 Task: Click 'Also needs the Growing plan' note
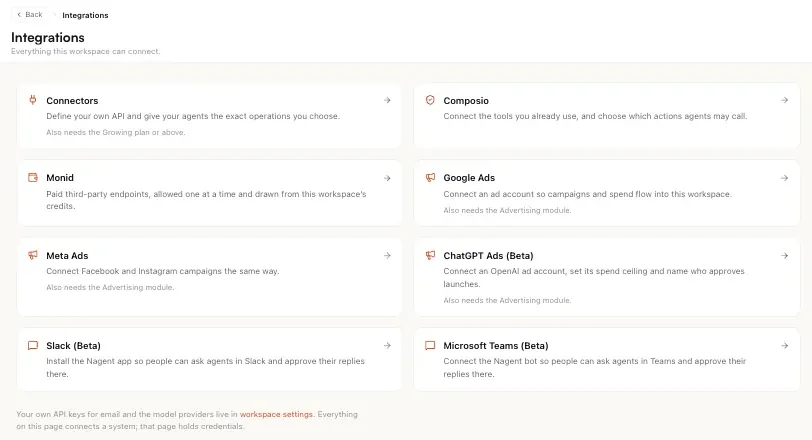point(115,133)
